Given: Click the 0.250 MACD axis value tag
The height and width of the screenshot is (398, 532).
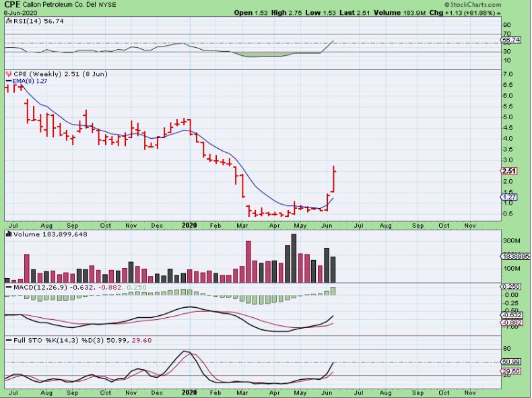Looking at the screenshot, I should [511, 287].
